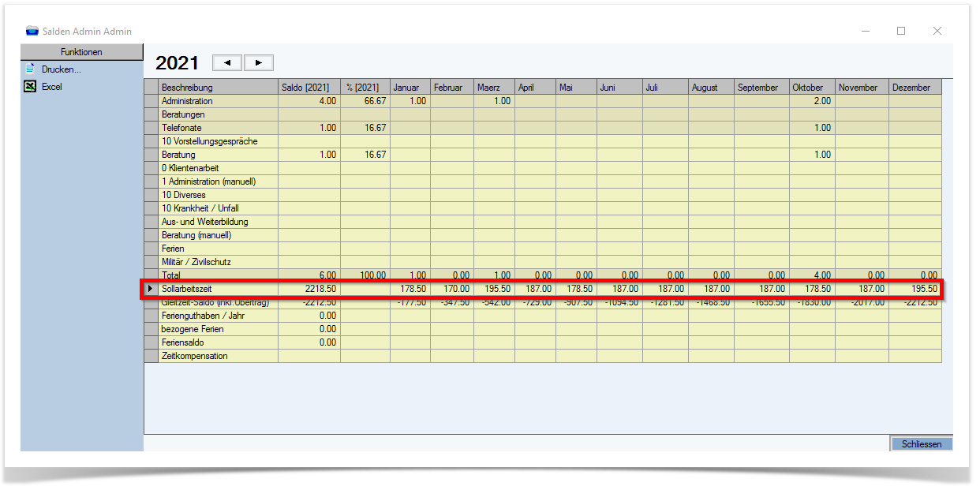The width and height of the screenshot is (980, 490).
Task: Click the Total saldo value 6.00
Action: 327,275
